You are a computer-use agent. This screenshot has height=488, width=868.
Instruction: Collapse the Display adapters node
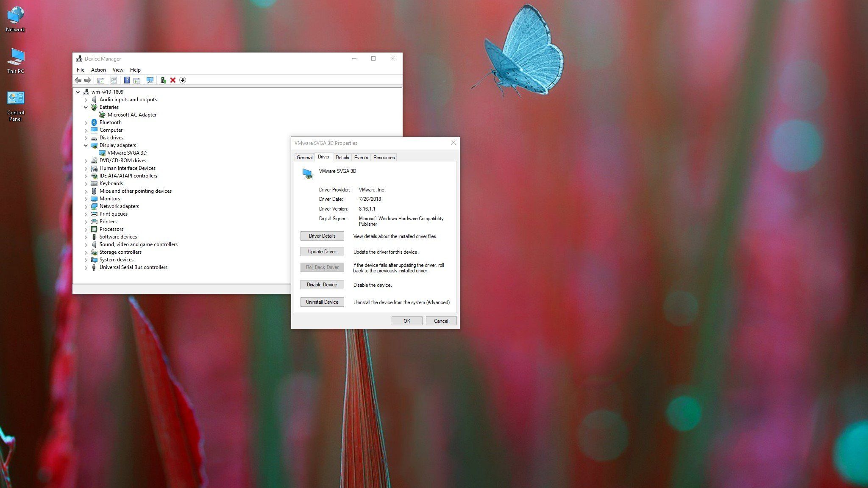[86, 145]
